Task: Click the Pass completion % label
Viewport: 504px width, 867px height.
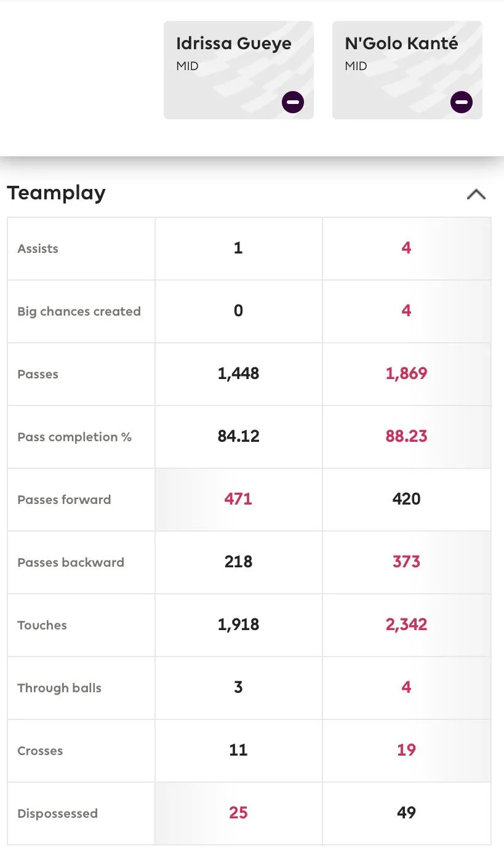Action: pyautogui.click(x=74, y=437)
